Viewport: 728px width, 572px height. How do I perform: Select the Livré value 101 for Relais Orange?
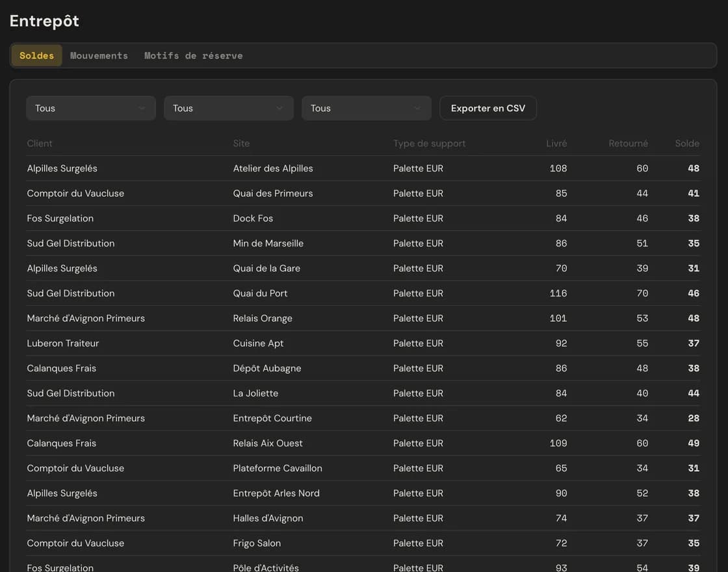tap(558, 318)
